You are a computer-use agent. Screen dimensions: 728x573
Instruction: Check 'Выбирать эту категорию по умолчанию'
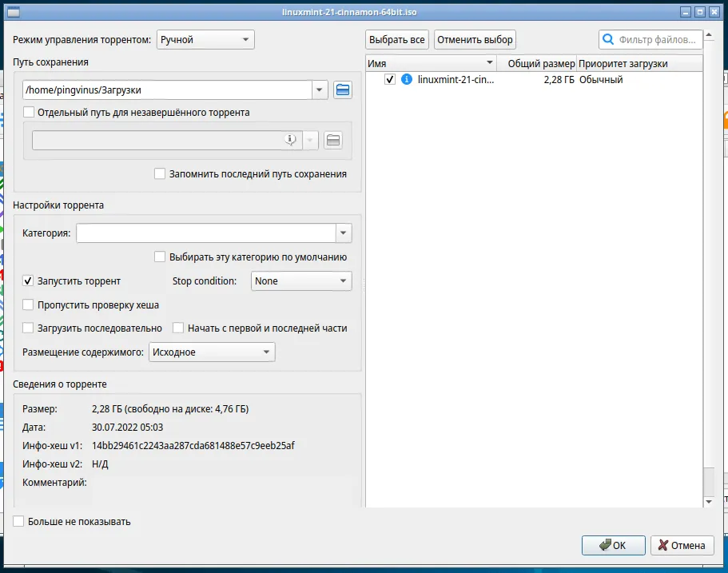[x=159, y=257]
